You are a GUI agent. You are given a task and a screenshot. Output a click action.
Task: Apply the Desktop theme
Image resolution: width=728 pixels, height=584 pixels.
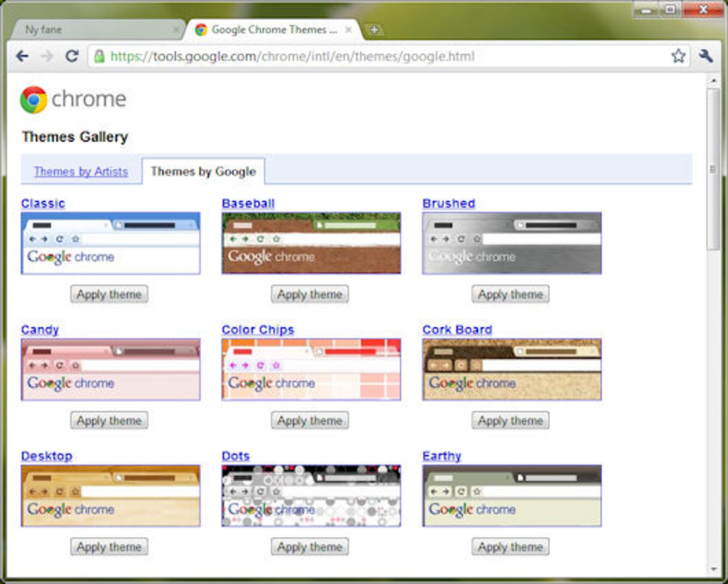[109, 547]
